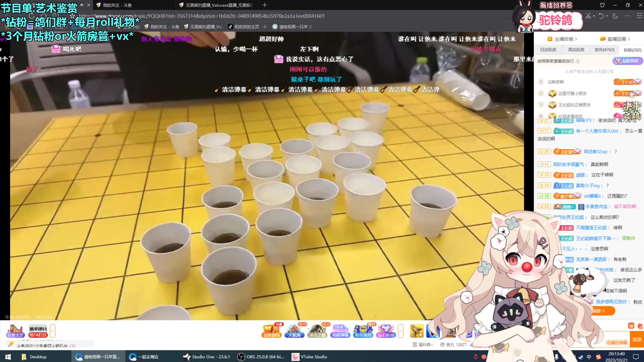This screenshot has height=362, width=644.
Task: Close the current browser tab
Action: coord(89,5)
